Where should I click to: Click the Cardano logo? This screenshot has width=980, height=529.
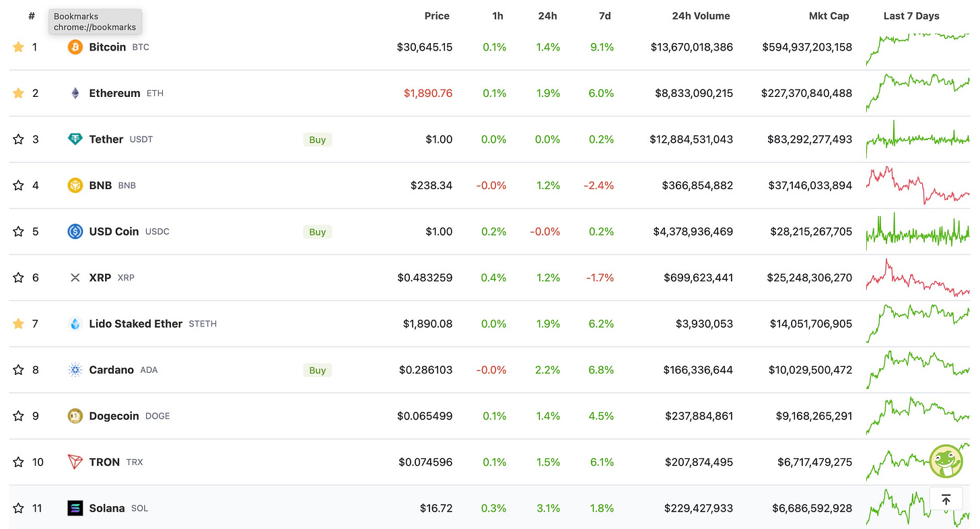click(75, 369)
